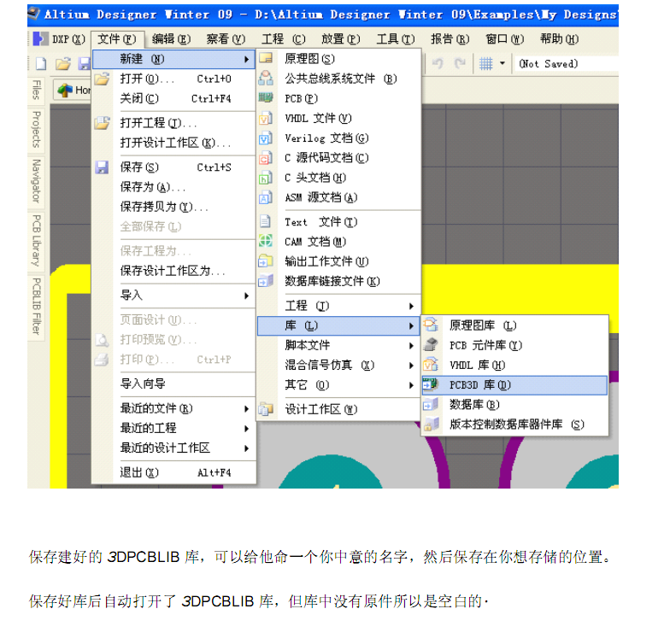Viewport: 670px width, 644px height.
Task: Choose 保存设计工作区为... entry
Action: click(173, 271)
